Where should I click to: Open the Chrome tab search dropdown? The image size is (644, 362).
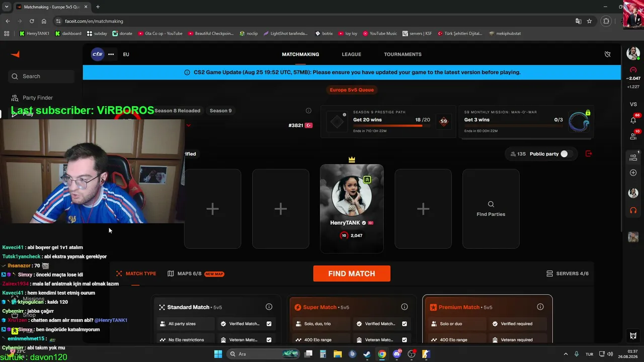[7, 7]
